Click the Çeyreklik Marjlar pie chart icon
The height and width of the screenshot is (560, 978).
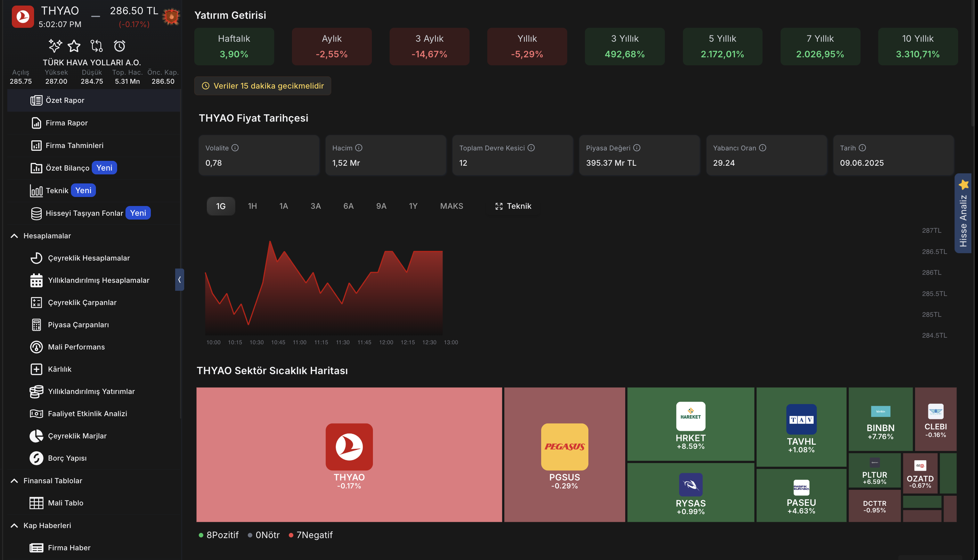pos(36,436)
